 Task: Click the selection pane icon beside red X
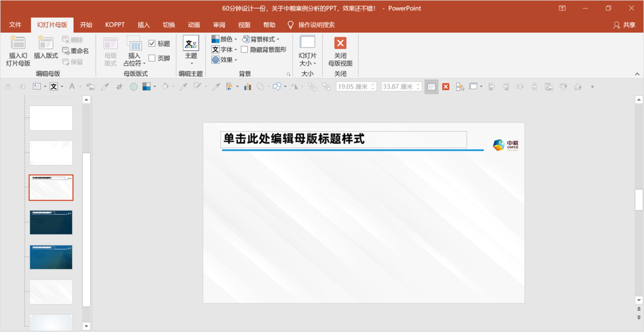pos(460,87)
